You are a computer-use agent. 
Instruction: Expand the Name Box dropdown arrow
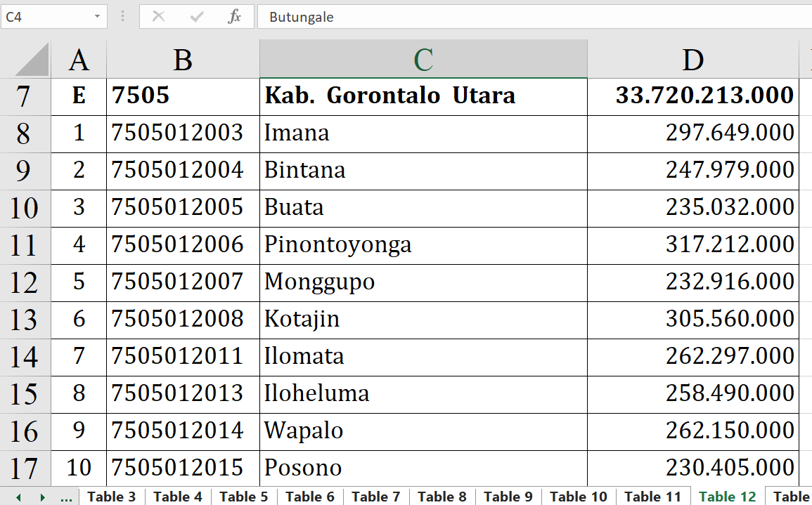tap(96, 17)
